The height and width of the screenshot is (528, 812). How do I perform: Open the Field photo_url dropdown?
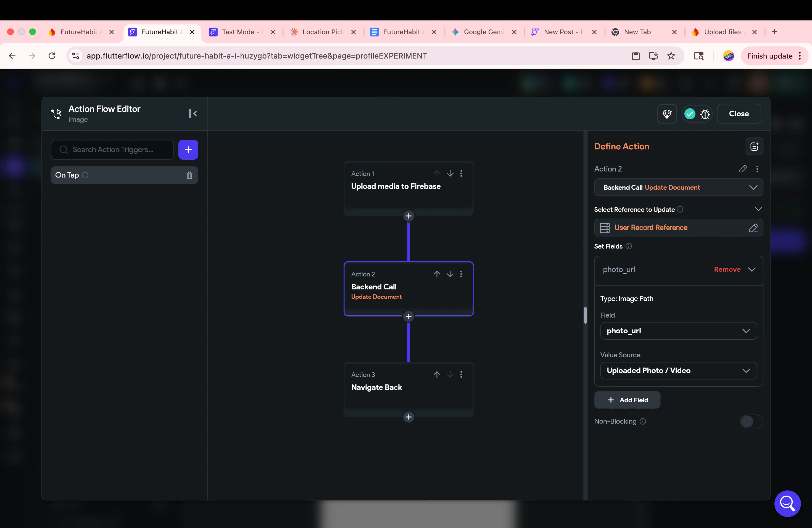click(x=678, y=331)
